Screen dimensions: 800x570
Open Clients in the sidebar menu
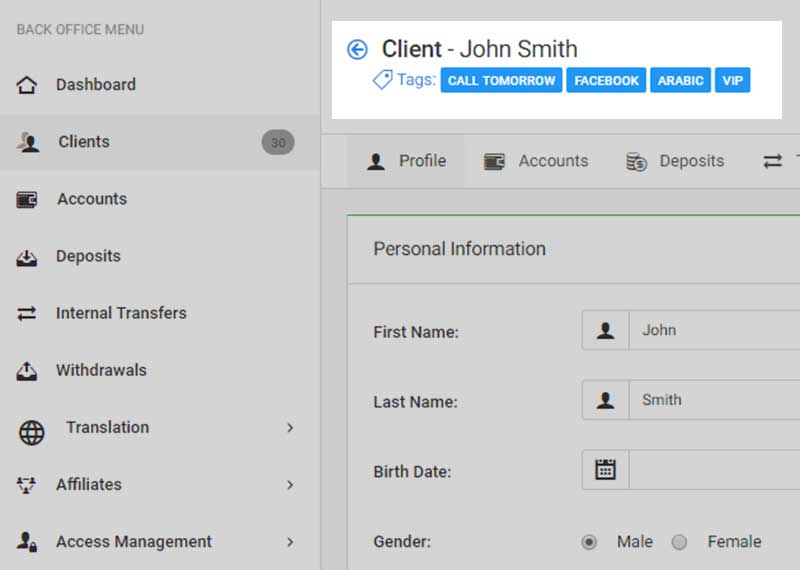point(84,142)
